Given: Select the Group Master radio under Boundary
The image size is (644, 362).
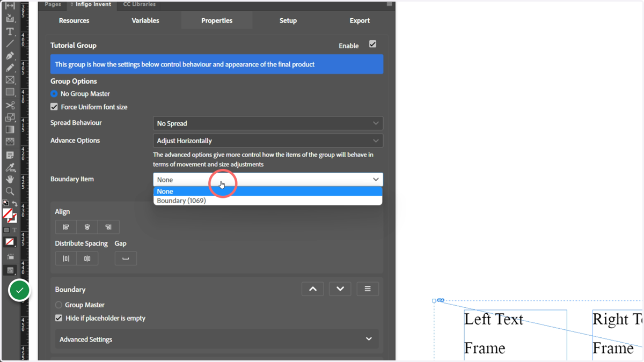Looking at the screenshot, I should [x=58, y=305].
